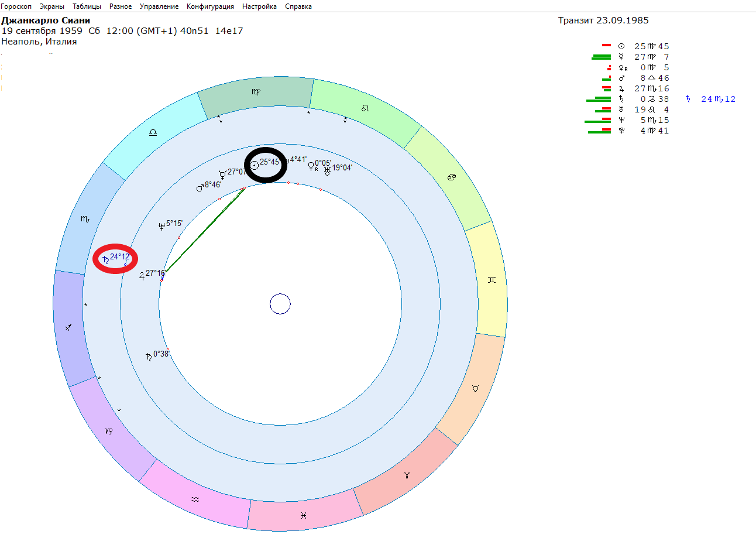The width and height of the screenshot is (756, 541).
Task: Click the Sagittarius sign on zodiac ring
Action: pos(68,328)
